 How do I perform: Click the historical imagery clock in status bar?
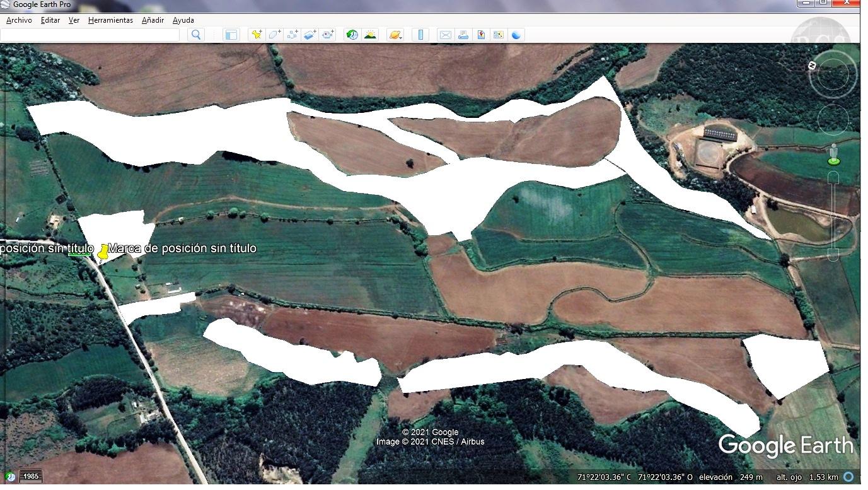(x=10, y=477)
